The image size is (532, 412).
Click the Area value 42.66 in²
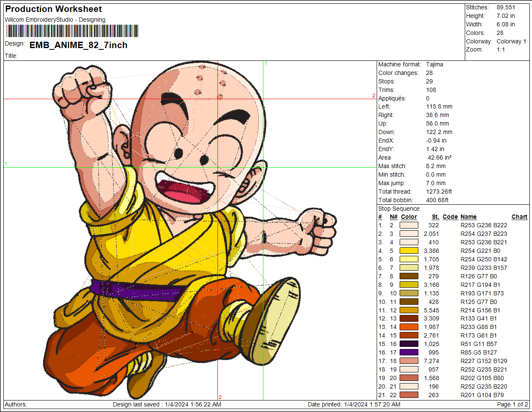pos(440,157)
